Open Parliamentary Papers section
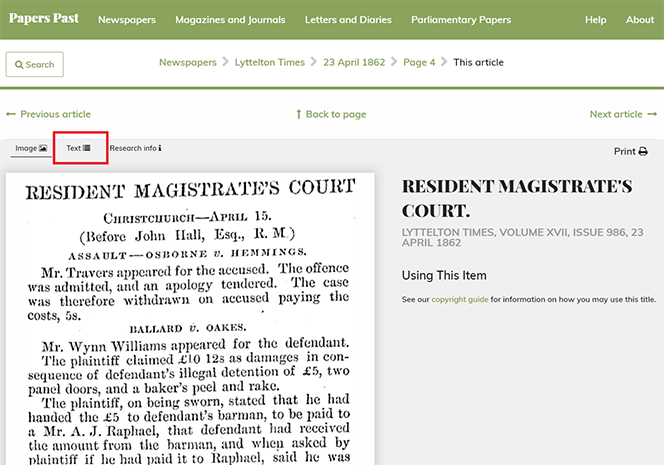Viewport: 664px width, 465px height. [461, 20]
